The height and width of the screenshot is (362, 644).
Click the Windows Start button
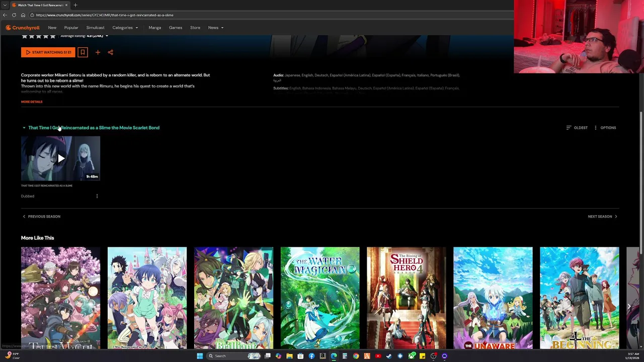[200, 356]
